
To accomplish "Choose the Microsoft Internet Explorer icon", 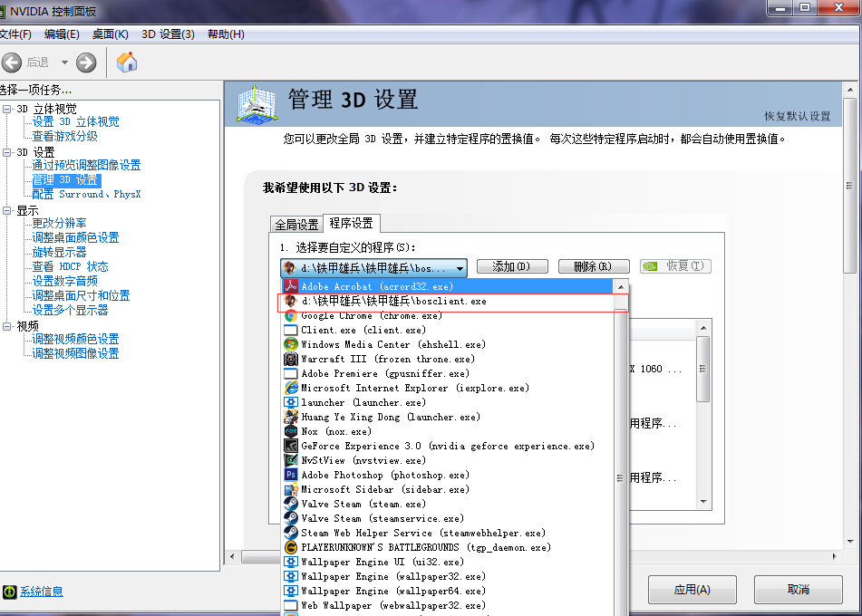I will point(291,388).
